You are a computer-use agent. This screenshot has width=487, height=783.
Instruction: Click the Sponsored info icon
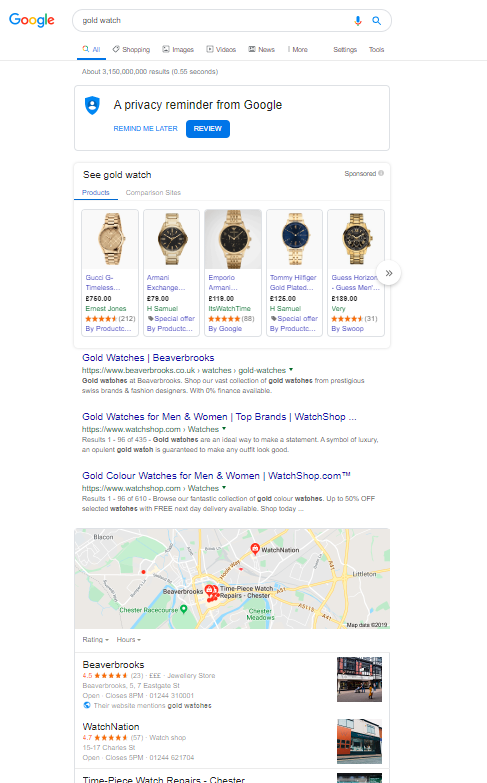tap(381, 173)
